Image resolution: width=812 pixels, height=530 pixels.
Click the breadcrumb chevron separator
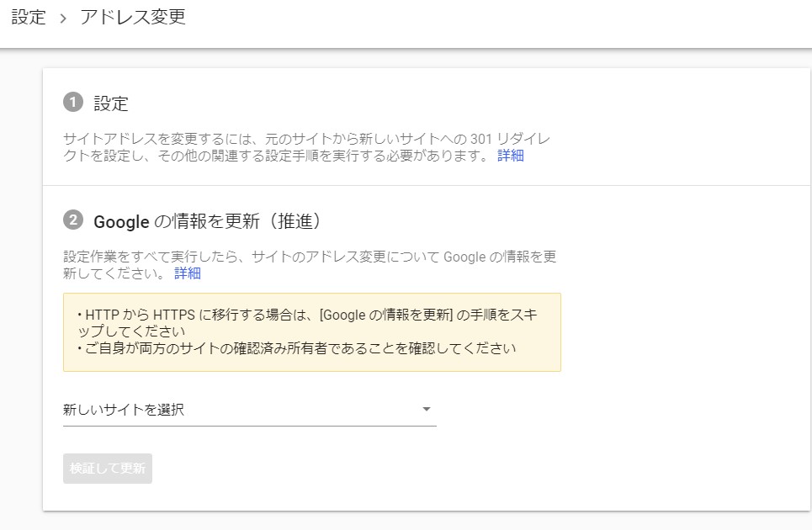click(x=63, y=19)
